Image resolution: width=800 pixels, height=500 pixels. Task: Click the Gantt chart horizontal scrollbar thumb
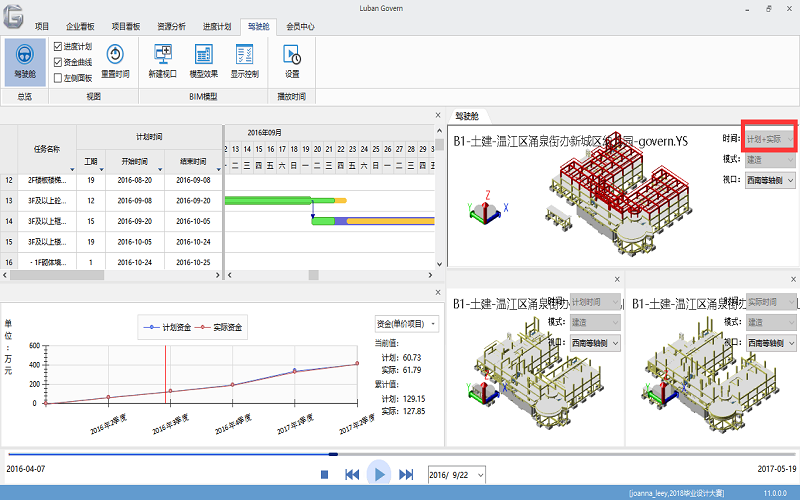point(314,275)
